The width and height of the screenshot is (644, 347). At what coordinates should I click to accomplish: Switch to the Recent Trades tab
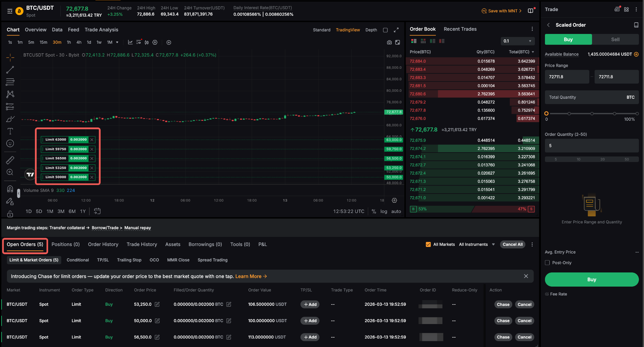point(460,29)
